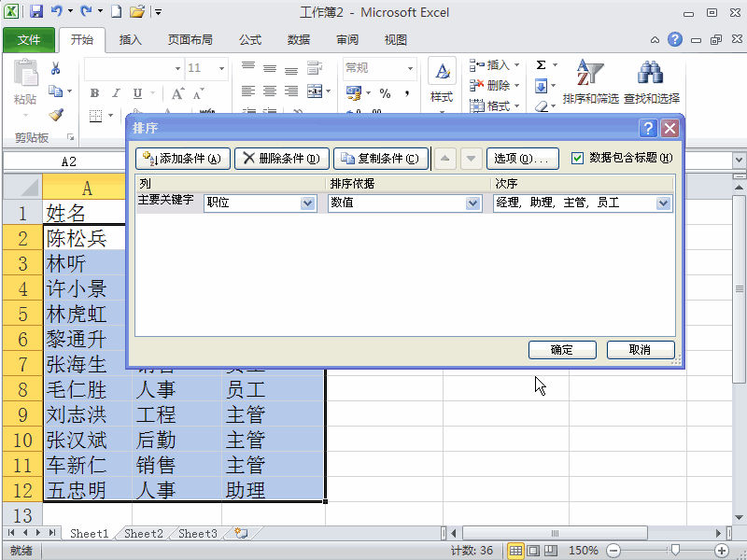Align text left in cell
Viewport: 747px width, 560px height.
(x=247, y=91)
